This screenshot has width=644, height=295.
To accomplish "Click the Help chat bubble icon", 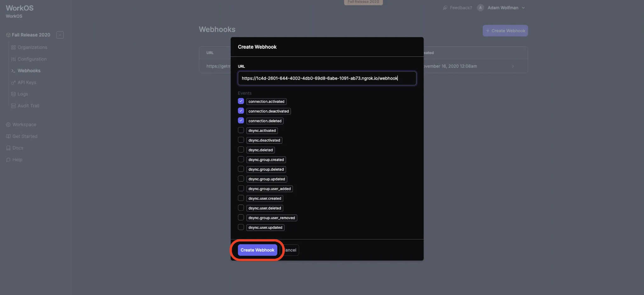I will [x=8, y=160].
